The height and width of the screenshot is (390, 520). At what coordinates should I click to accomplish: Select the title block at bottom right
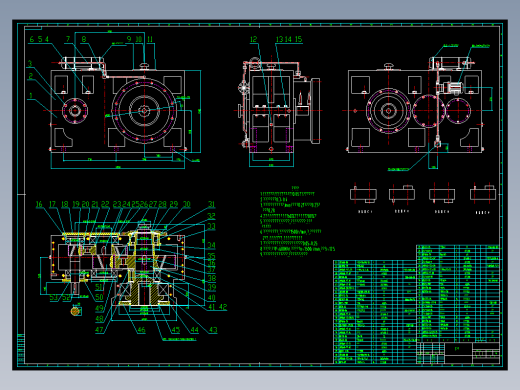pos(458,353)
